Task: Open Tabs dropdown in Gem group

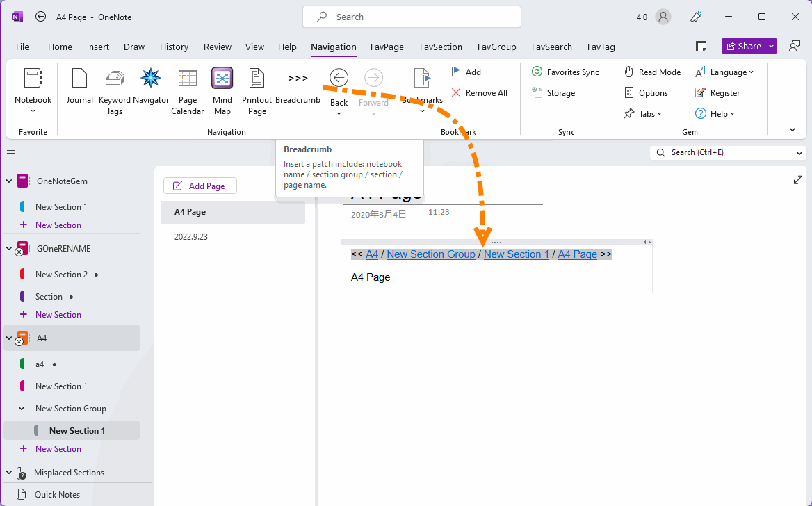Action: point(643,113)
